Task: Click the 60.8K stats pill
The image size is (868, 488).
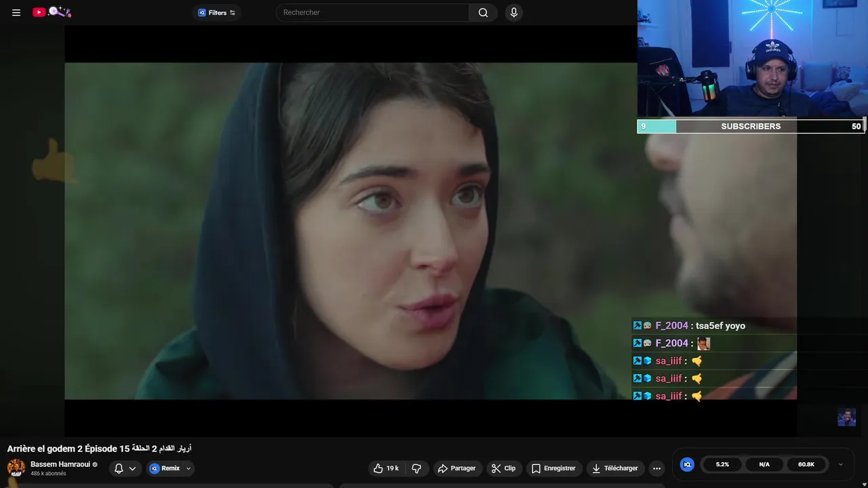Action: (x=806, y=464)
